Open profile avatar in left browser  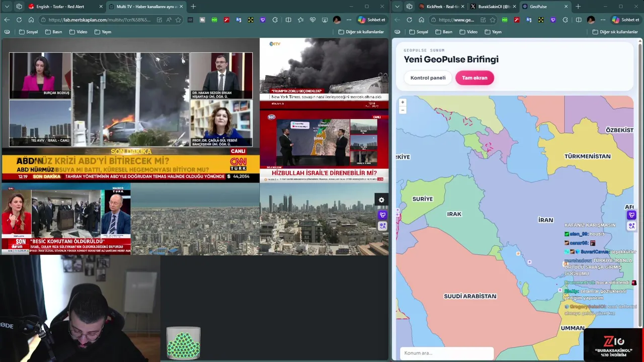[337, 20]
